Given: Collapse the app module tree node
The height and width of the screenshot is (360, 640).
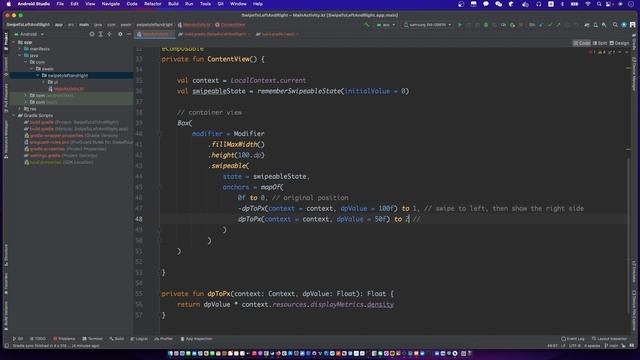Looking at the screenshot, I should (13, 42).
